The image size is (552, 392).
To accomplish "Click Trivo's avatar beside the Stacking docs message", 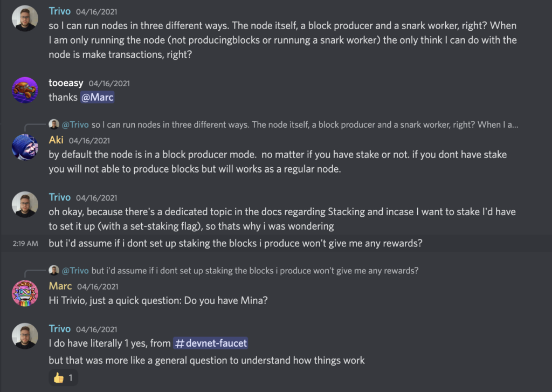I will pos(25,204).
